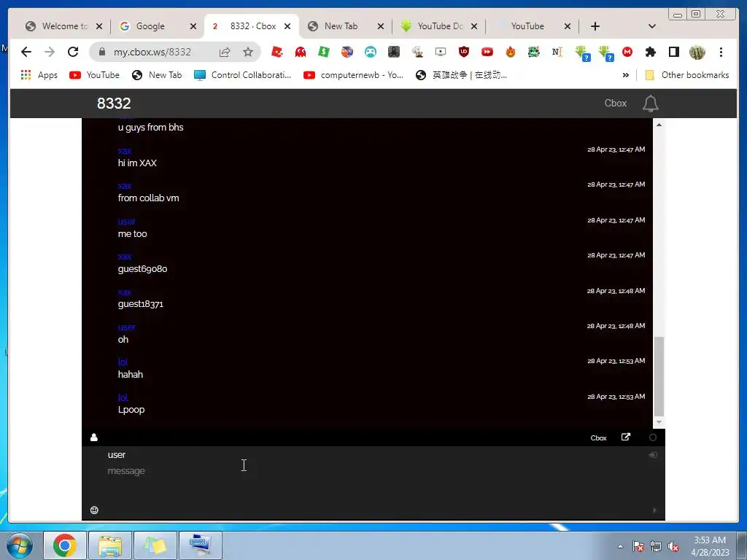
Task: Click the chat scroll up arrow
Action: click(x=659, y=125)
